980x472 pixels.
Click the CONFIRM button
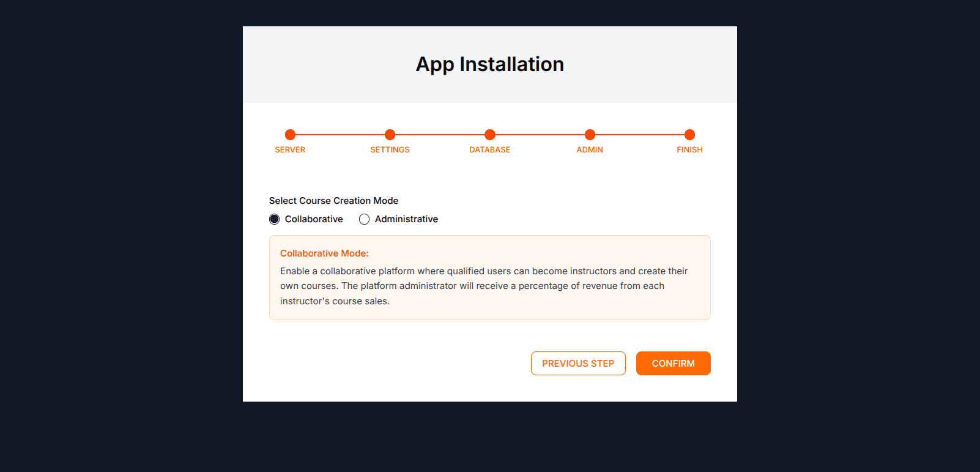pyautogui.click(x=673, y=363)
